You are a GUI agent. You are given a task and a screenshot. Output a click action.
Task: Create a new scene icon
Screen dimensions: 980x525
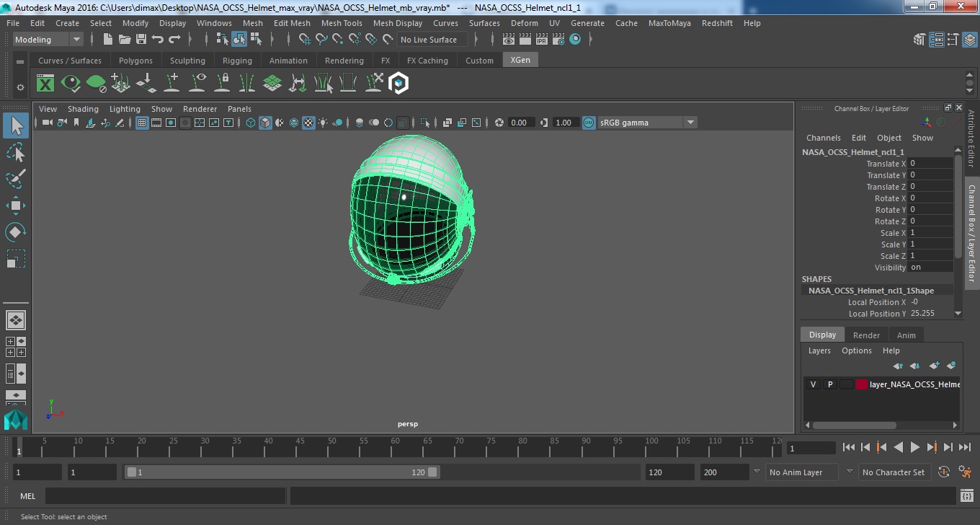point(107,40)
